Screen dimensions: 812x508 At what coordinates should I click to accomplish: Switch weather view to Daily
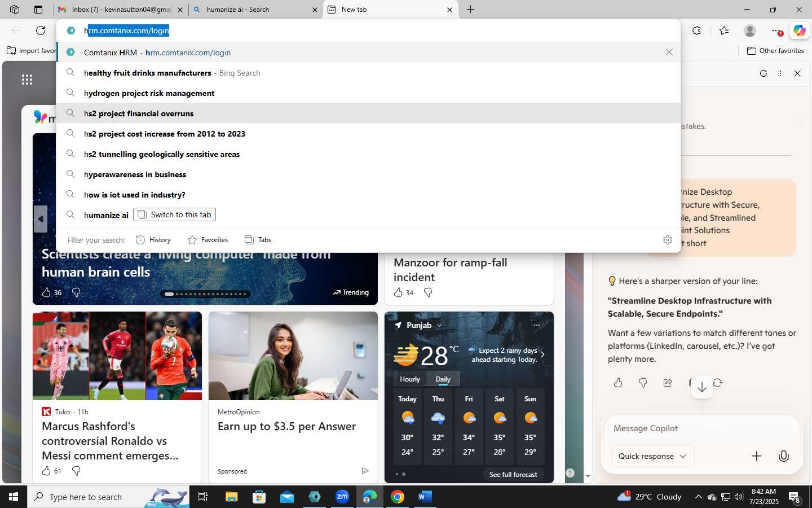coord(443,379)
